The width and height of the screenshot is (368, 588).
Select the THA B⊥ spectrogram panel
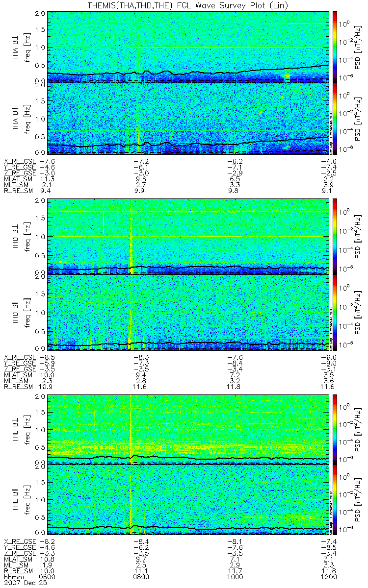[188, 47]
